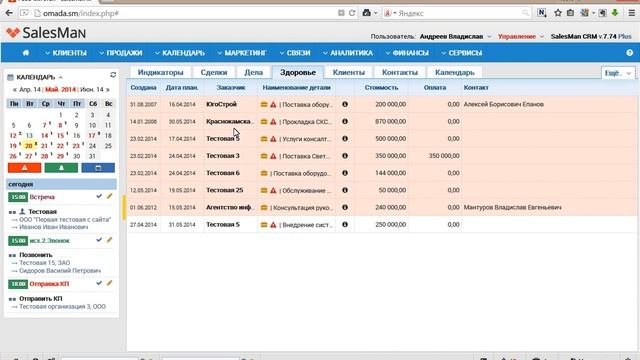Click the browser address bar
This screenshot has width=640, height=360.
188,13
